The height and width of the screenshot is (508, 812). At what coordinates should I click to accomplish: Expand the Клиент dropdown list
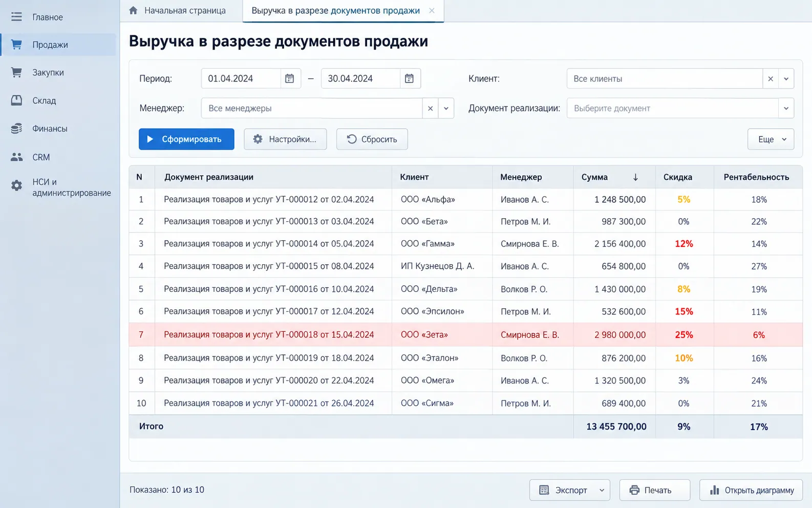[x=786, y=79]
